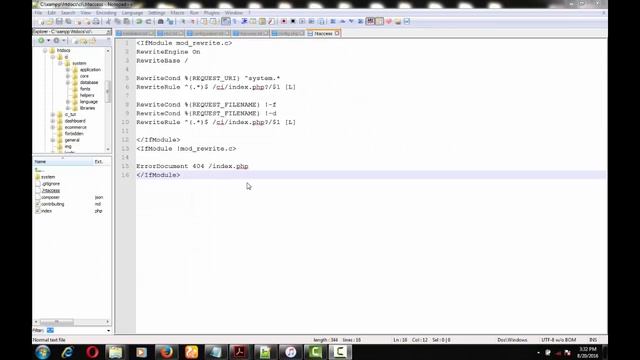
Task: Open the Windows Start button
Action: (42, 352)
